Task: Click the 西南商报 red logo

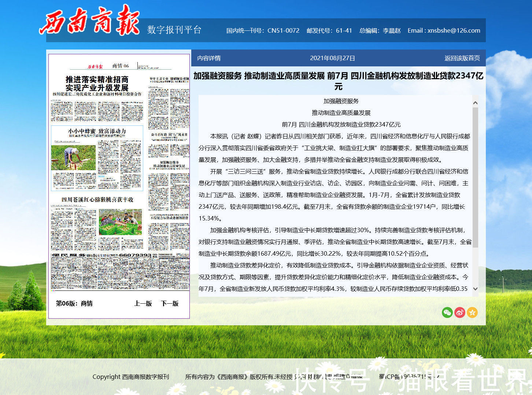Action: tap(90, 20)
